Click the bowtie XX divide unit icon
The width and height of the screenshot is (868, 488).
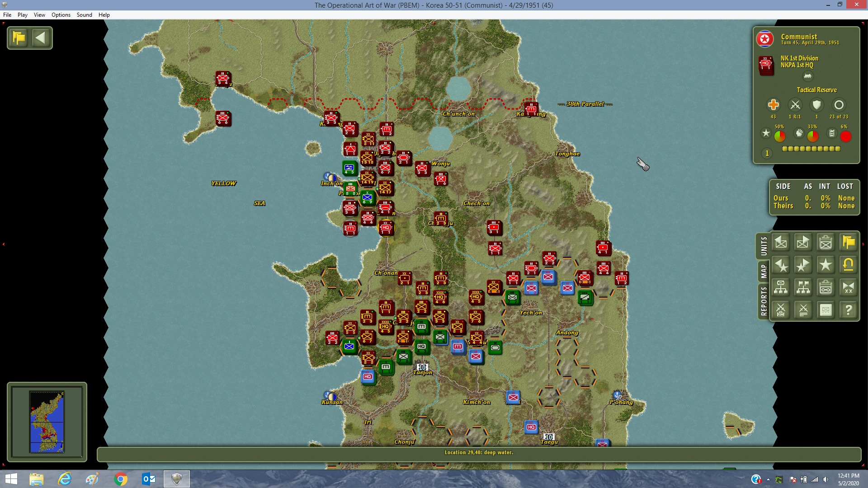click(x=849, y=287)
